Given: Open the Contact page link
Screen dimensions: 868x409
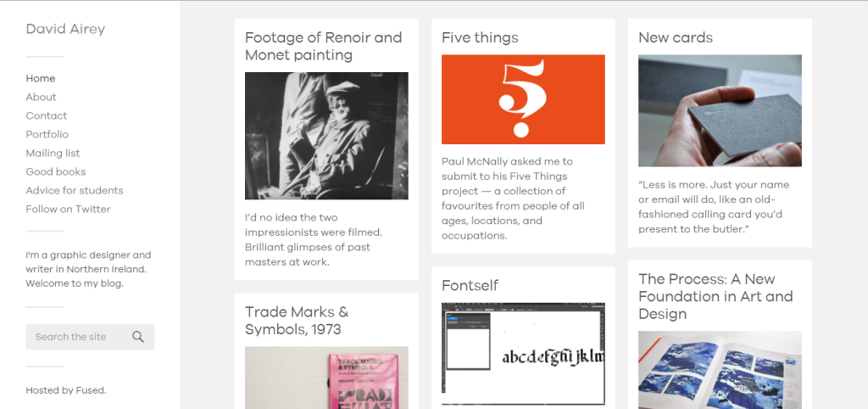Looking at the screenshot, I should pos(47,115).
